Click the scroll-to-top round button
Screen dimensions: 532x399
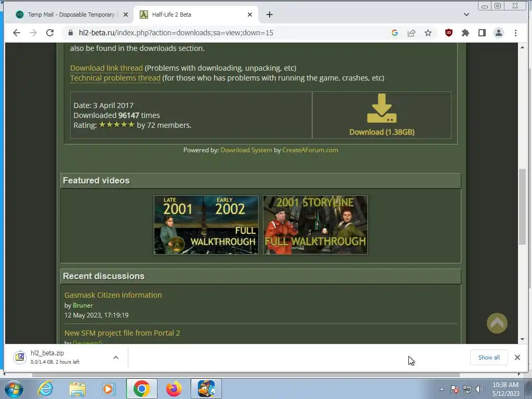[497, 323]
